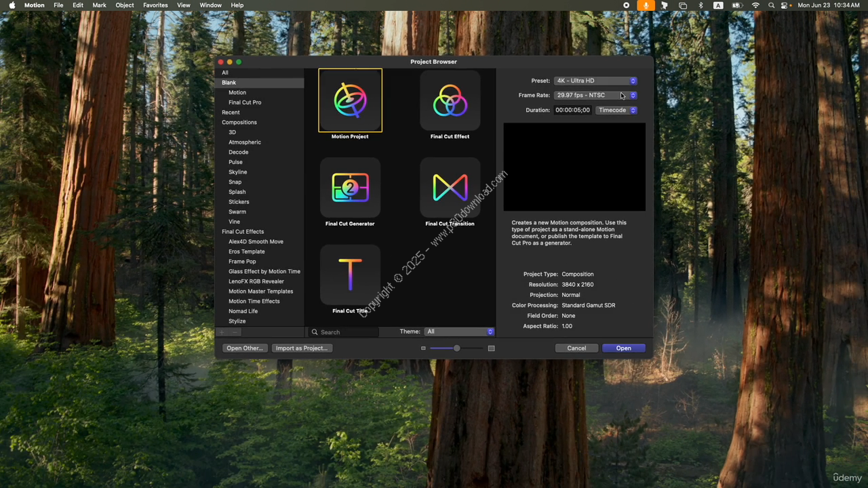Click the search magnifier icon in browser

point(315,332)
